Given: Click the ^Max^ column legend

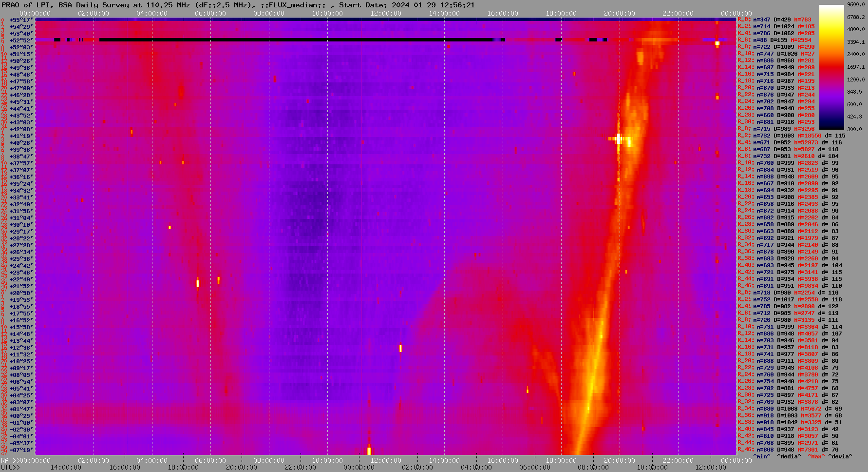Looking at the screenshot, I should click(816, 456).
